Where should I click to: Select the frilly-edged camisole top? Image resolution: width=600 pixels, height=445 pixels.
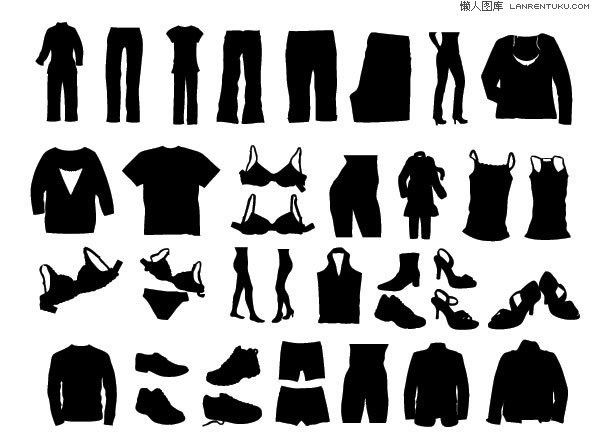tap(490, 195)
